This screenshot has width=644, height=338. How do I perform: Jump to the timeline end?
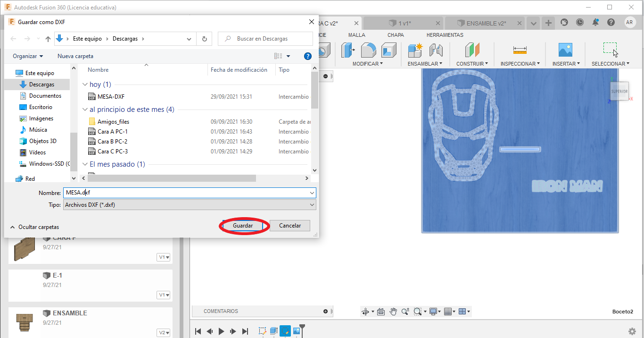click(x=245, y=331)
